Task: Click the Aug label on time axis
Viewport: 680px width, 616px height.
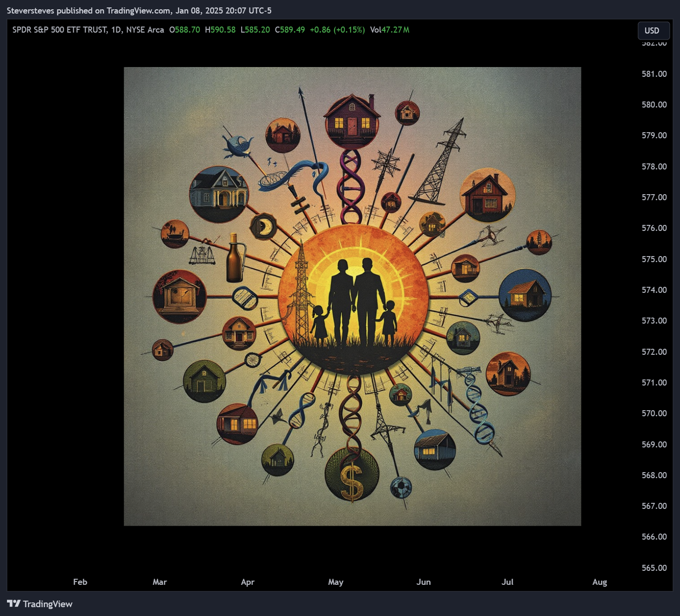Action: pos(599,582)
